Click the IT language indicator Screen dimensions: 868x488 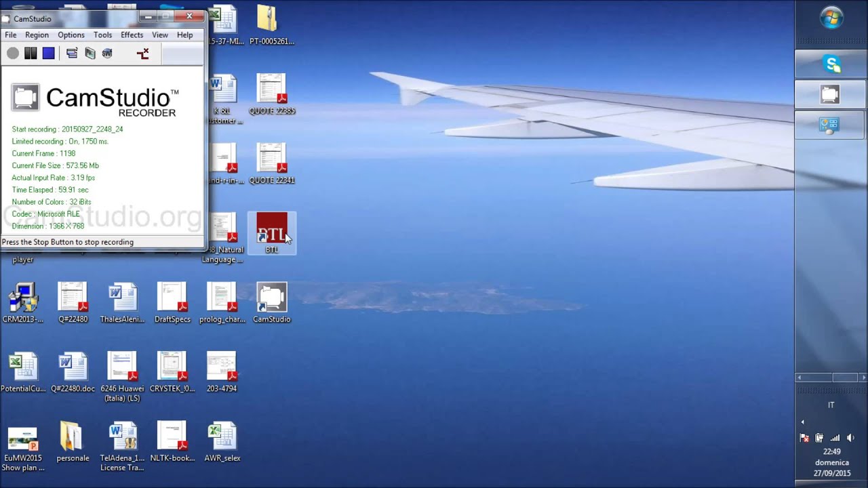click(831, 405)
